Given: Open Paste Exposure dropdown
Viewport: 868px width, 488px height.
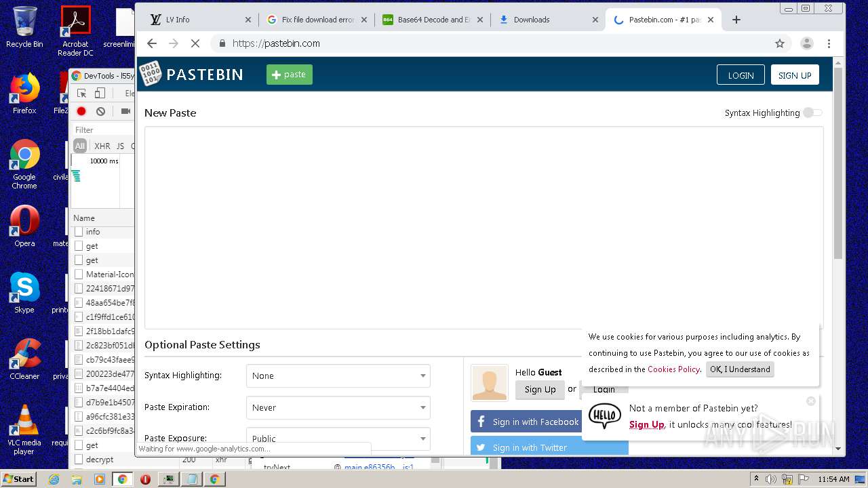Looking at the screenshot, I should coord(338,439).
